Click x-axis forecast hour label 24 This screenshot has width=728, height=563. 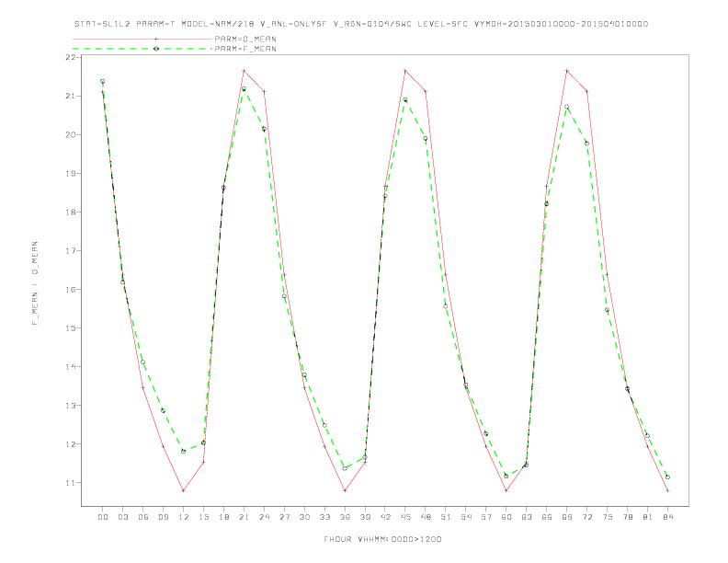coord(264,517)
